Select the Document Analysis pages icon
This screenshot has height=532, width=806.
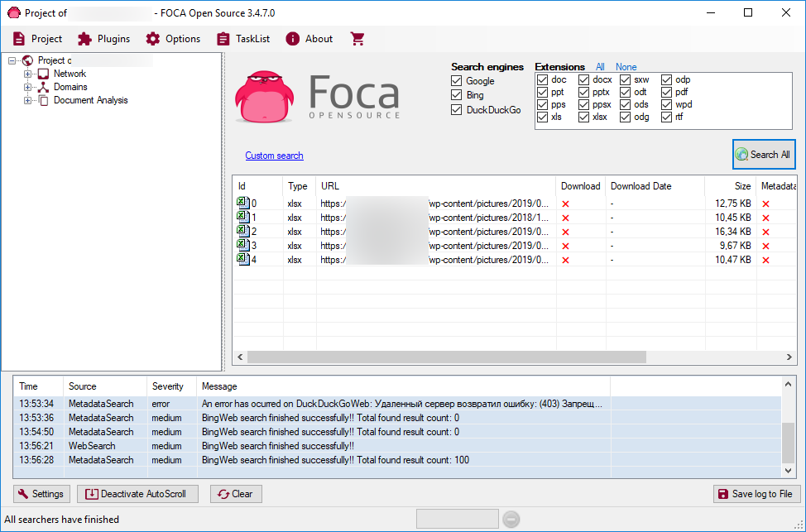[x=44, y=101]
